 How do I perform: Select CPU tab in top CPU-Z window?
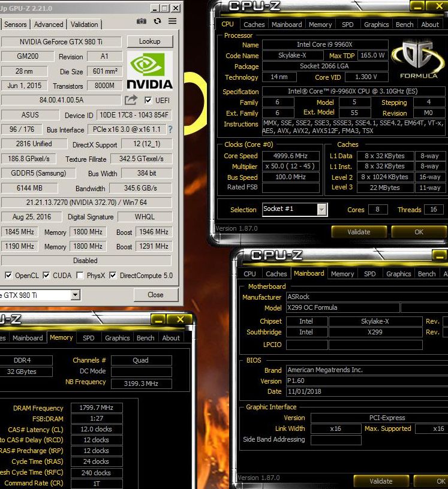click(227, 25)
